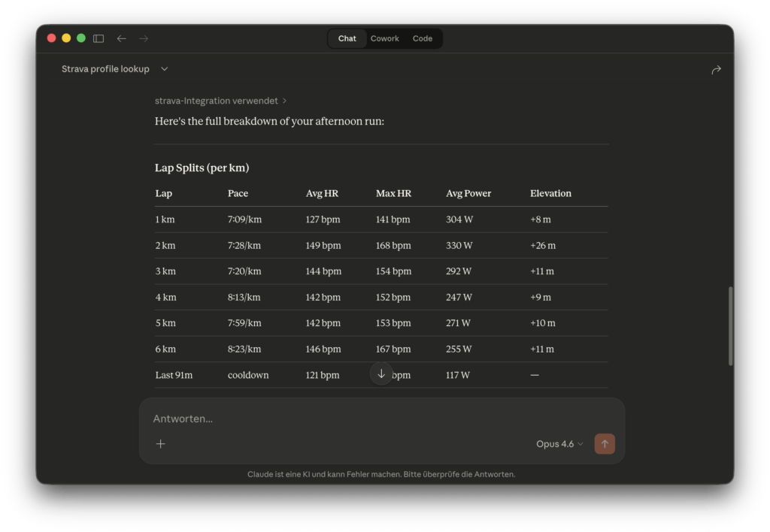Select the 5 km lap cell
770x532 pixels.
(165, 323)
